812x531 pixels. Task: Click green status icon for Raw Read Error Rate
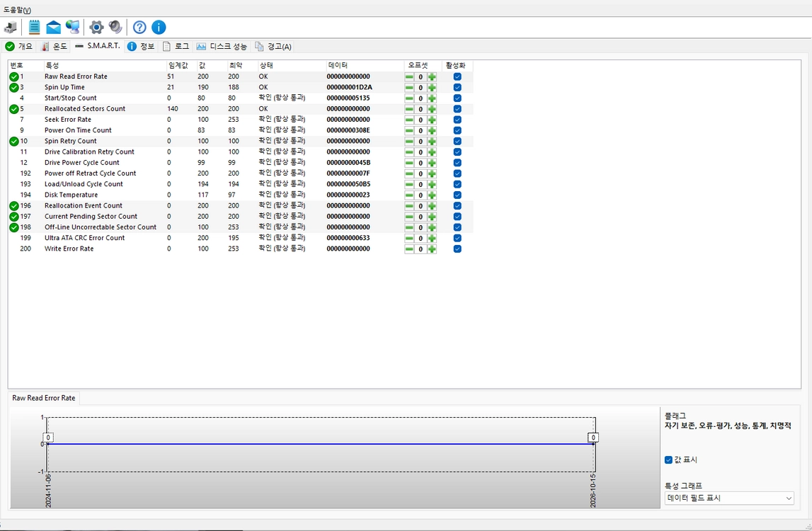tap(14, 76)
